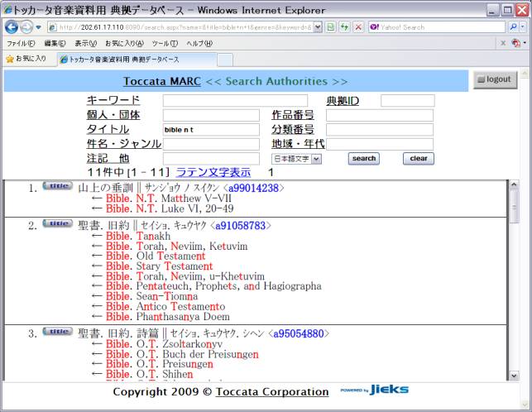Open authority record a99014238

point(253,188)
